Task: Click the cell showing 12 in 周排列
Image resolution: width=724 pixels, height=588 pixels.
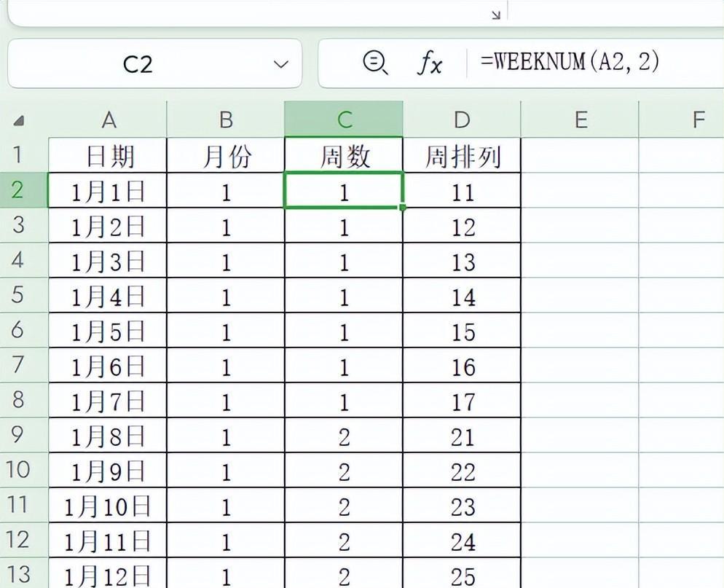Action: point(462,225)
